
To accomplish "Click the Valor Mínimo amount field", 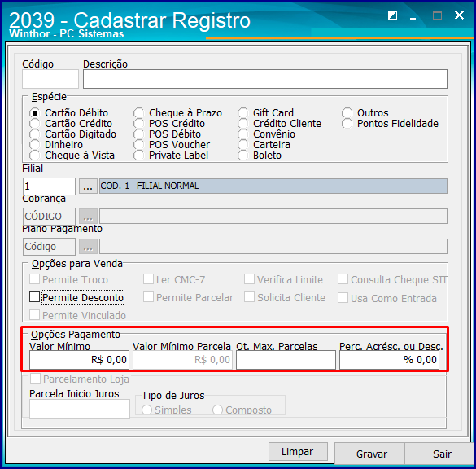I will click(x=79, y=360).
